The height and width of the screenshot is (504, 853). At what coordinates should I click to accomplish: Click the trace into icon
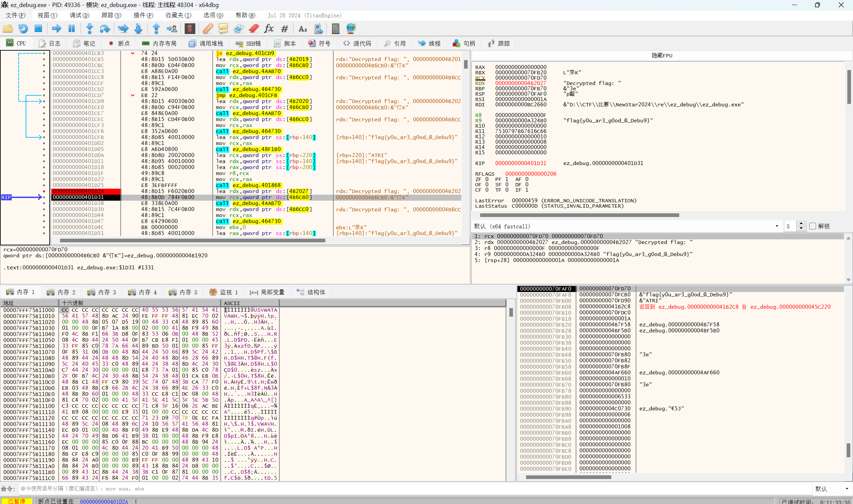pos(123,29)
